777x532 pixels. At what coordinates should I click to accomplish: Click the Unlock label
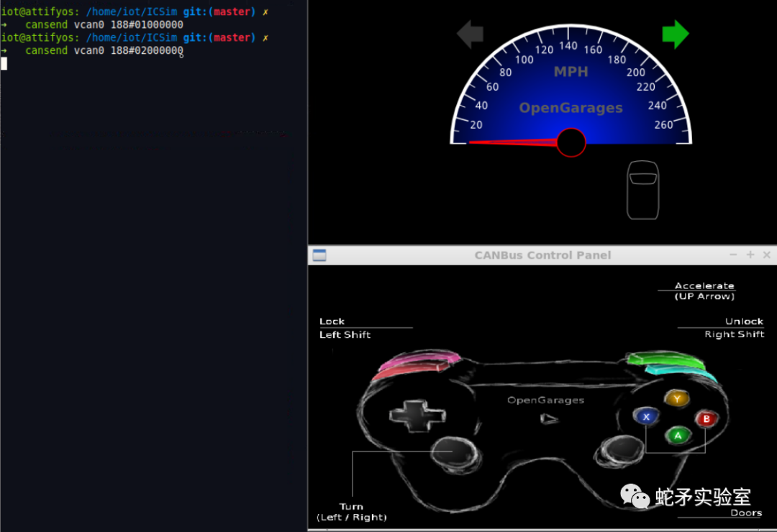pyautogui.click(x=745, y=321)
